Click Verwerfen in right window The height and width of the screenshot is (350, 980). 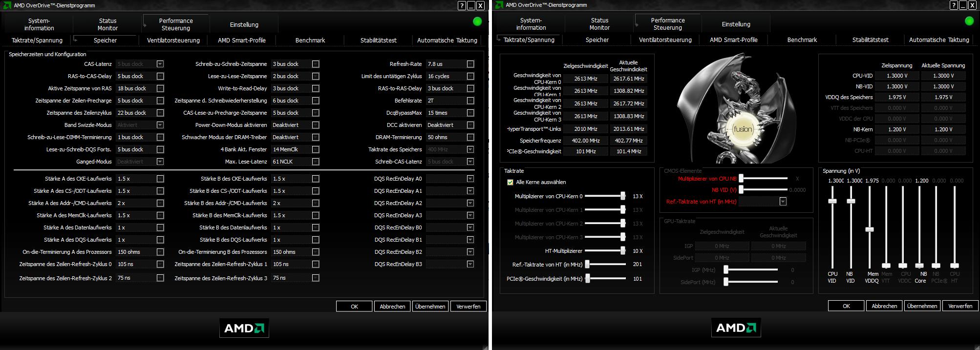[x=960, y=306]
